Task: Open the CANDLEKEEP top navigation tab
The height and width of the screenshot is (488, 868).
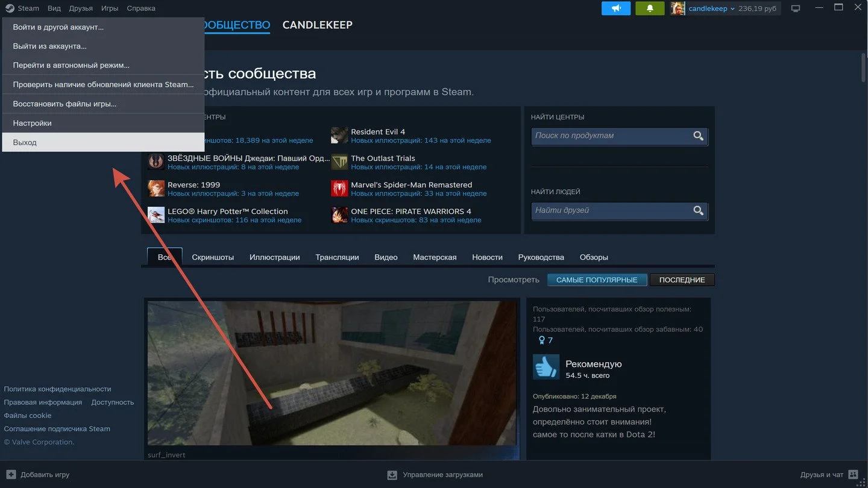Action: [317, 25]
